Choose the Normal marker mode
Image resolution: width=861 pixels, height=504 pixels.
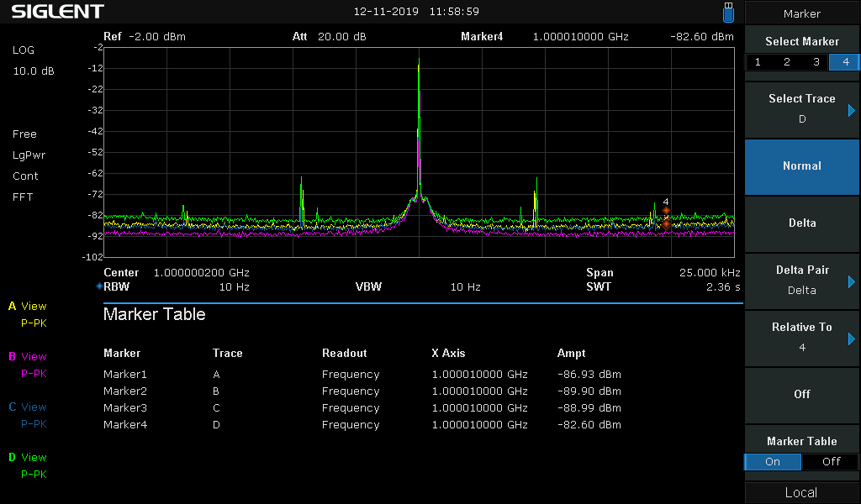[801, 166]
